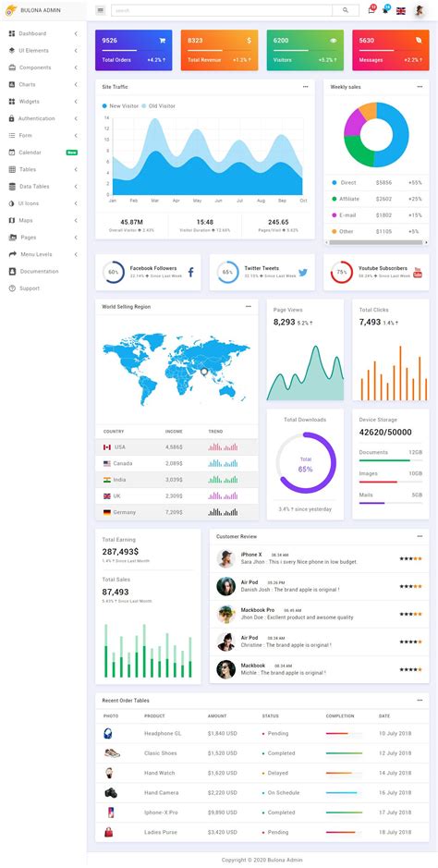Click inside the search input field
The height and width of the screenshot is (868, 438).
pos(221,10)
